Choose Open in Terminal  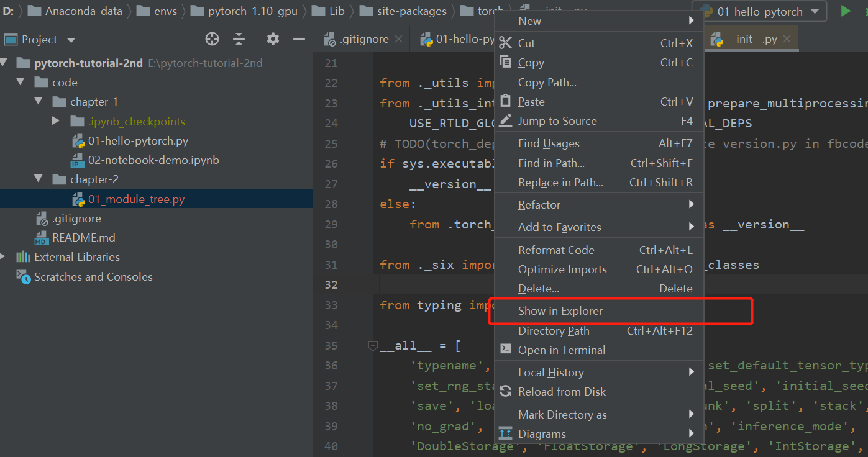click(x=599, y=350)
